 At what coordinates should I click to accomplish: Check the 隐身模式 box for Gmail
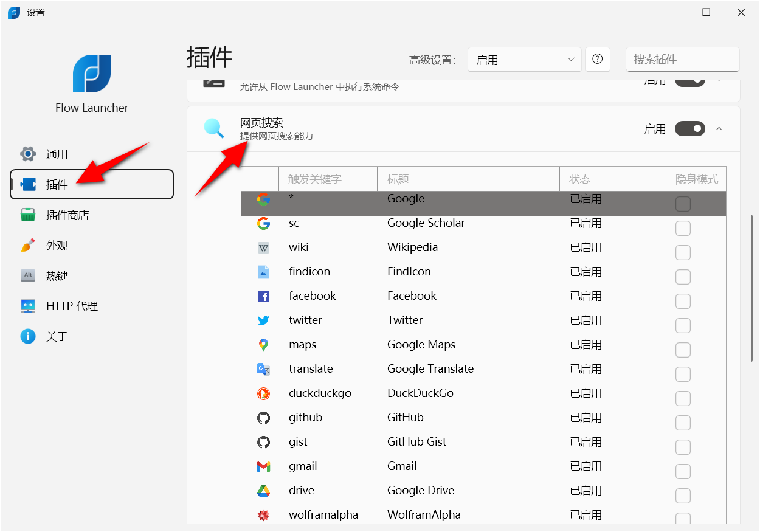(683, 471)
